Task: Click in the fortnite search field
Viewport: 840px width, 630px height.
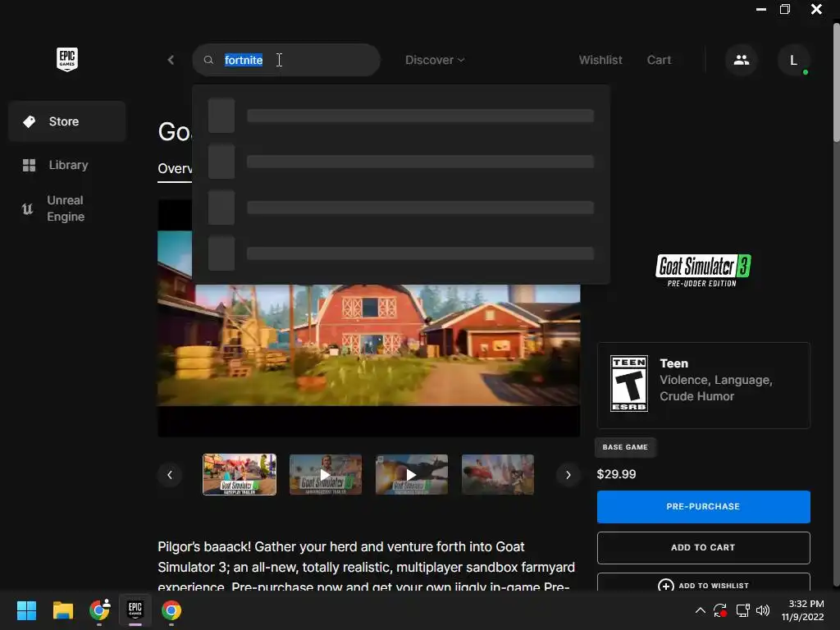Action: 286,60
